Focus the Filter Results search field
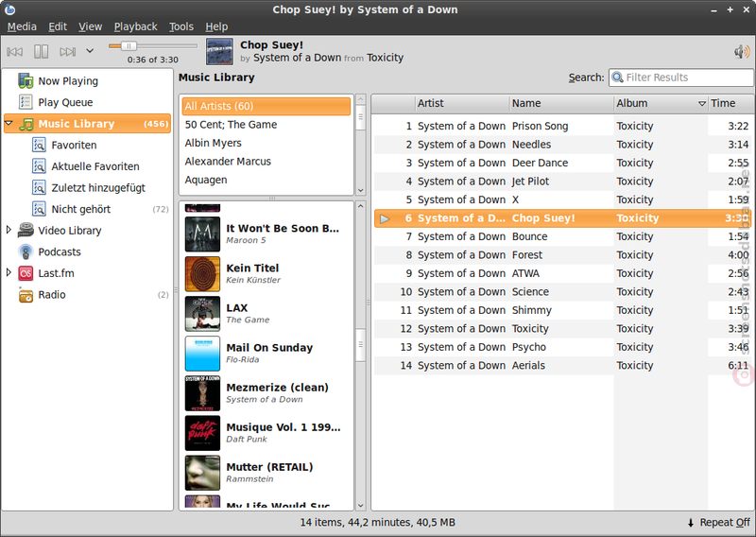The width and height of the screenshot is (756, 537). 680,78
